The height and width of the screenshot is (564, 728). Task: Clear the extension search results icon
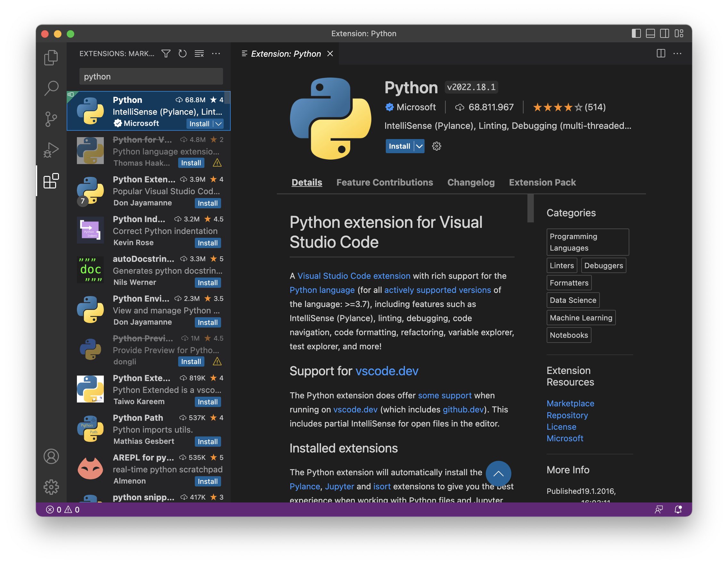coord(199,53)
